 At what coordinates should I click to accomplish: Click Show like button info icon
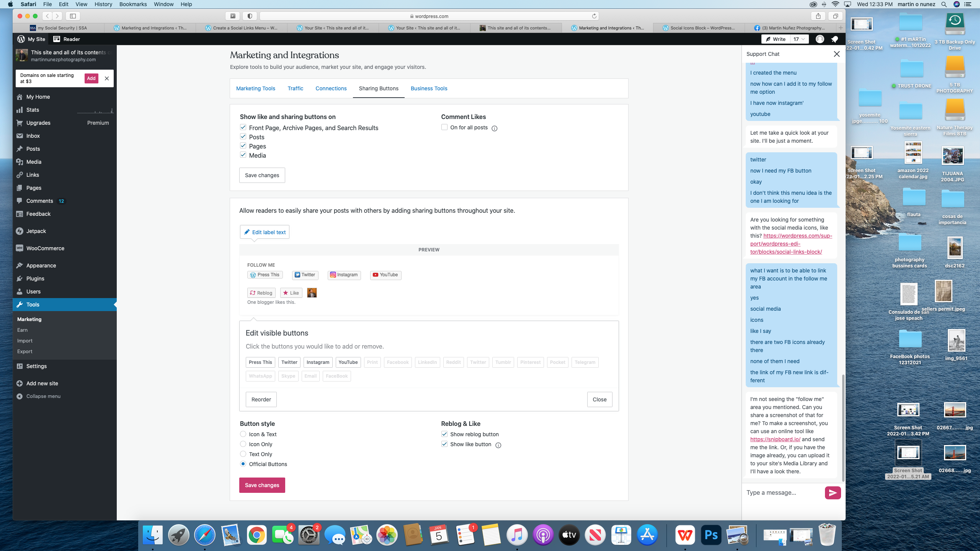click(x=498, y=445)
